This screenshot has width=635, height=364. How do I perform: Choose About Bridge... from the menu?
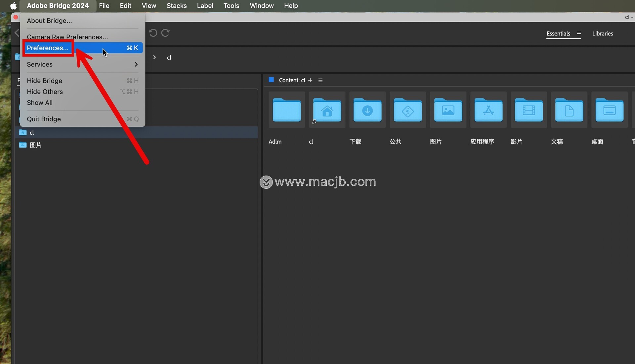point(82,20)
